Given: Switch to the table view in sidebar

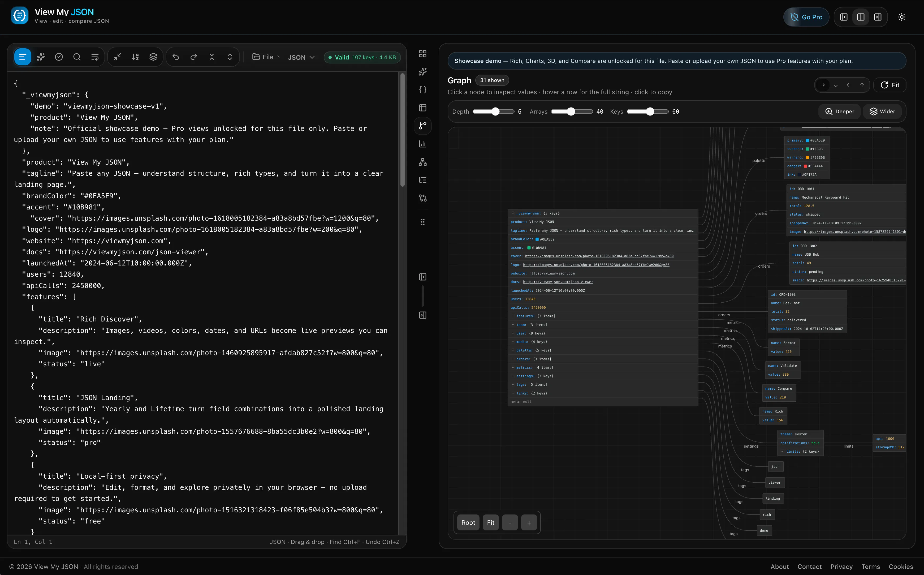Looking at the screenshot, I should coord(423,108).
